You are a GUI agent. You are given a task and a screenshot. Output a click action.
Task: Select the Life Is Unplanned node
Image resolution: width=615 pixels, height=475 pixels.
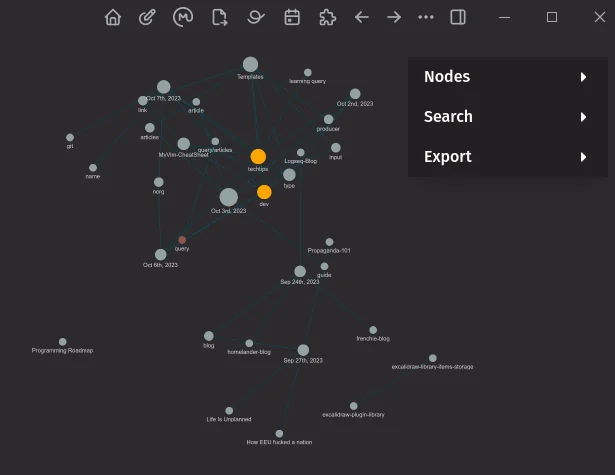click(x=229, y=411)
